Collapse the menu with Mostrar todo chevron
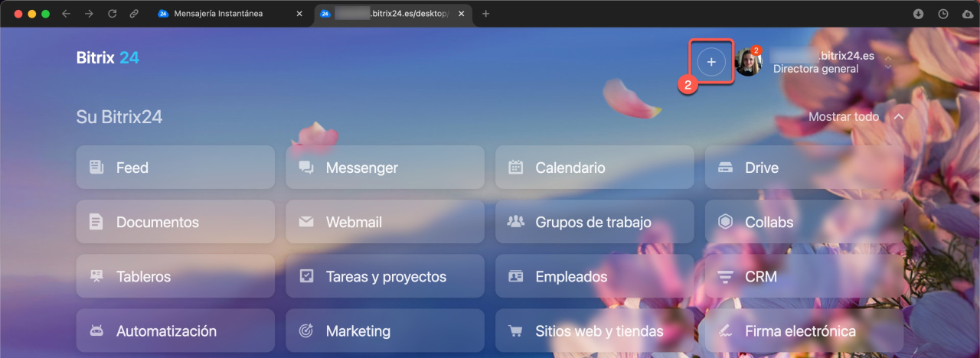 coord(899,117)
